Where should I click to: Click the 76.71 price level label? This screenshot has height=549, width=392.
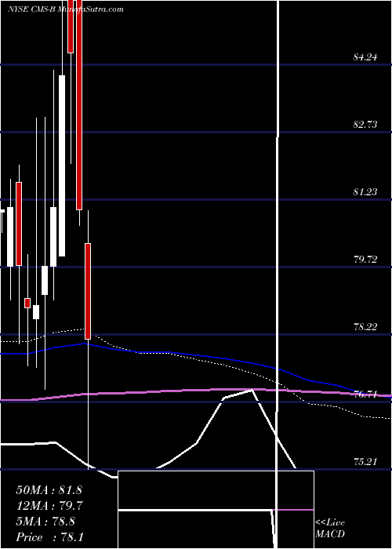pyautogui.click(x=365, y=394)
